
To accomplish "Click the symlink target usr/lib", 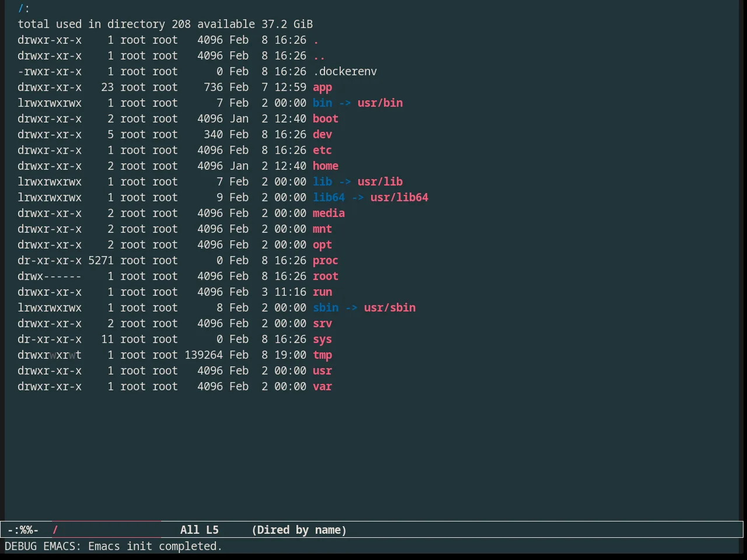I will click(x=380, y=182).
